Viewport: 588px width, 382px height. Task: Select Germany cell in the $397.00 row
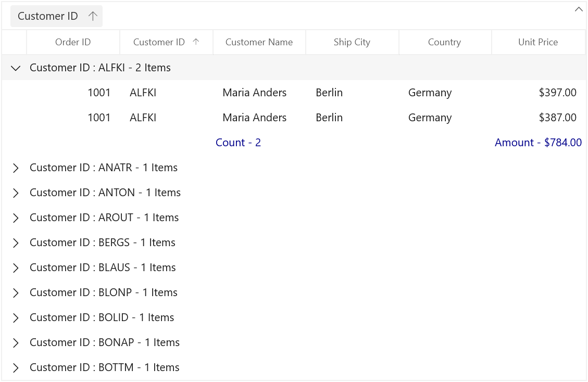pos(445,93)
